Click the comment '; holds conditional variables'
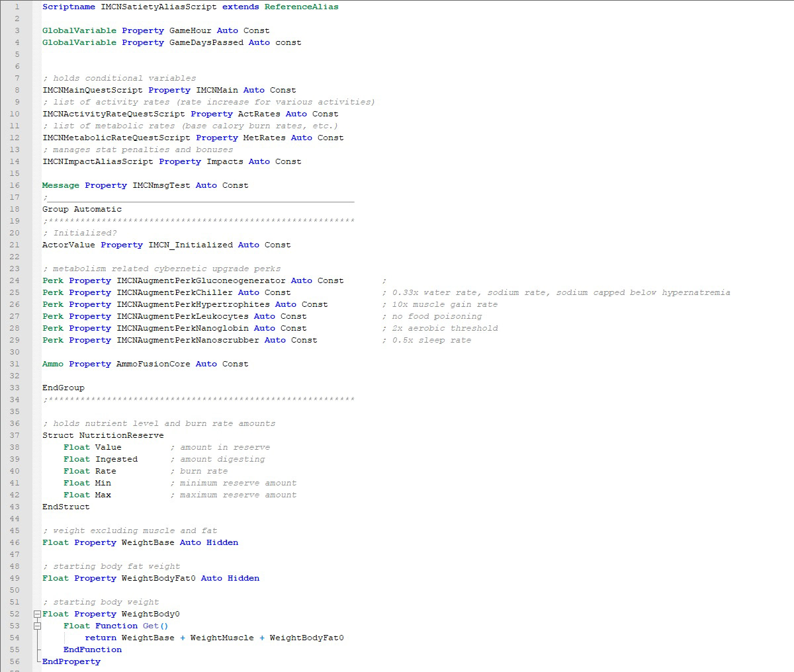The height and width of the screenshot is (672, 794). (119, 78)
